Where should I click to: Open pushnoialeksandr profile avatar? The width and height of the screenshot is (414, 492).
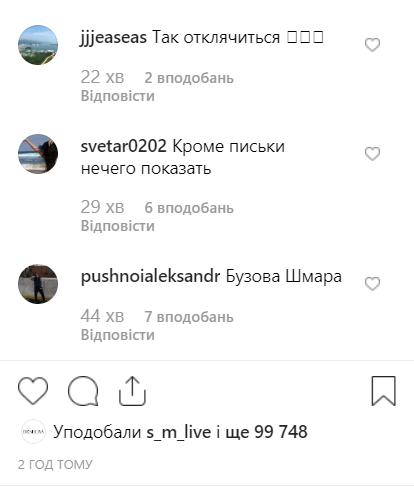[x=38, y=284]
